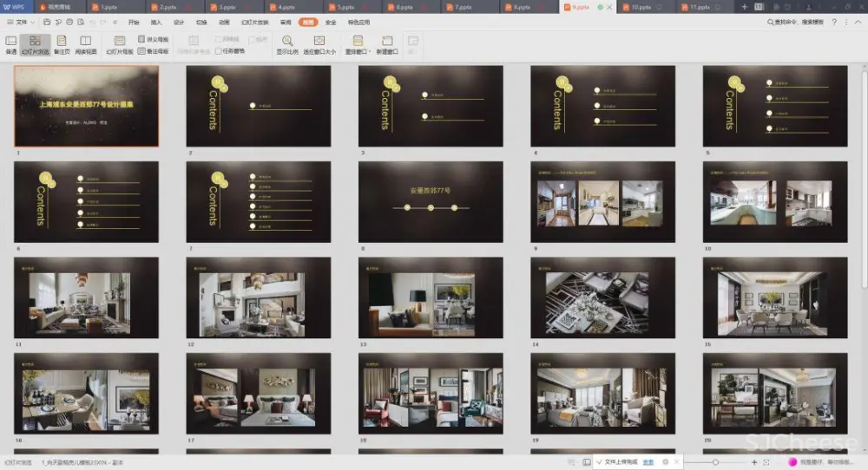The height and width of the screenshot is (470, 868).
Task: Open the Notes Page (备注页) view
Action: [62, 44]
